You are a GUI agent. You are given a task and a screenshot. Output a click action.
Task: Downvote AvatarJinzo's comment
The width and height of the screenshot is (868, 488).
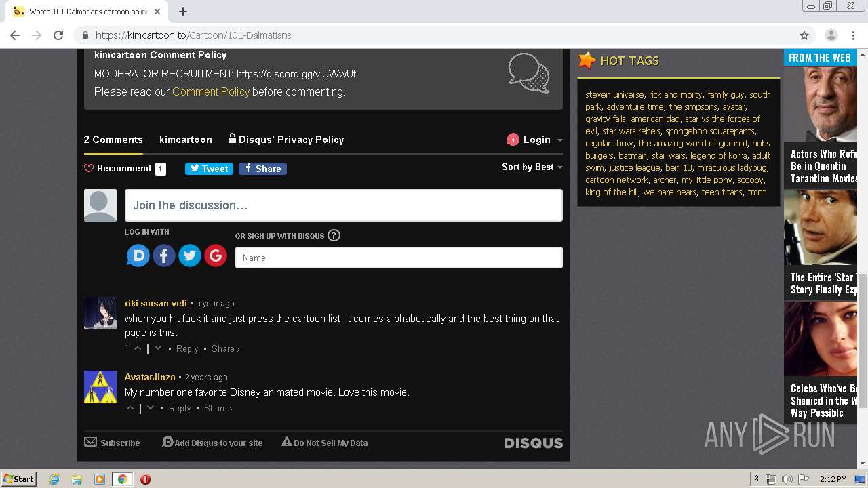[x=151, y=408]
